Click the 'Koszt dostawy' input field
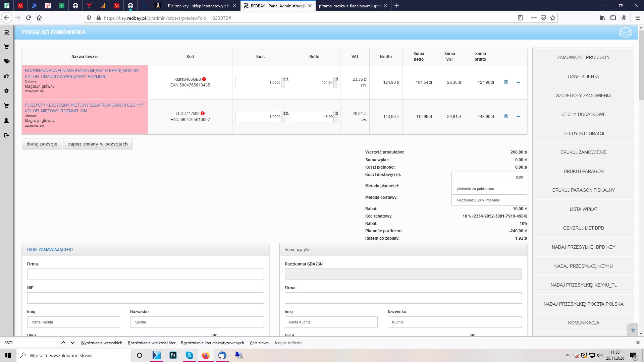 point(489,177)
